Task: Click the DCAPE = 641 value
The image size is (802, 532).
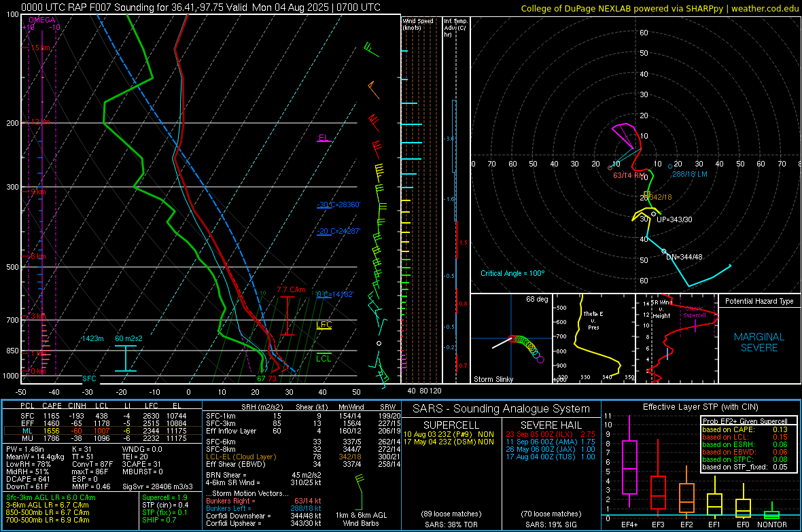Action: [x=28, y=479]
